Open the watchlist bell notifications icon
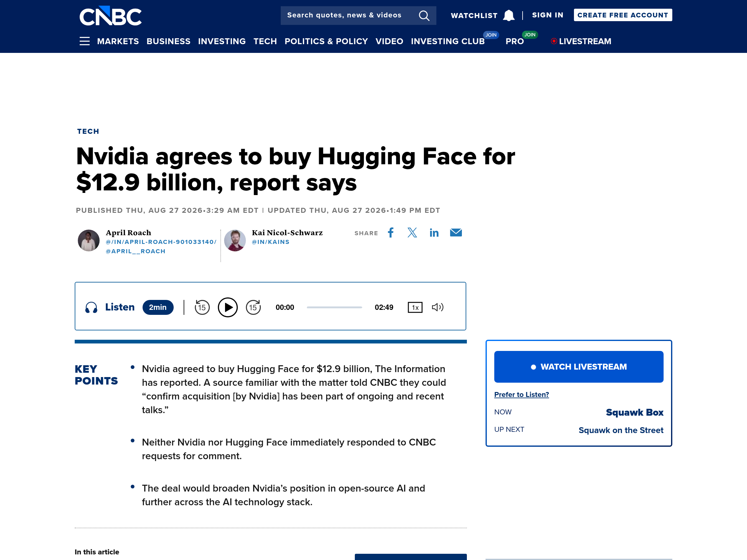 pos(509,16)
